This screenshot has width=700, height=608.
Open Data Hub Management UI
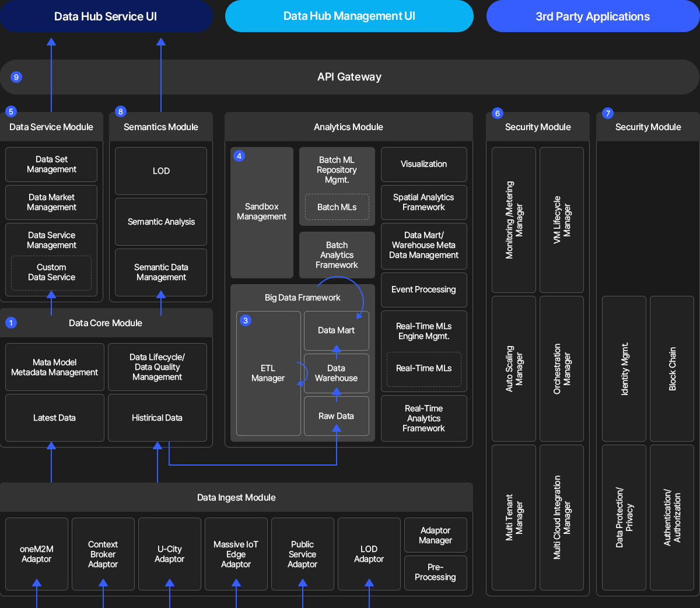(349, 16)
